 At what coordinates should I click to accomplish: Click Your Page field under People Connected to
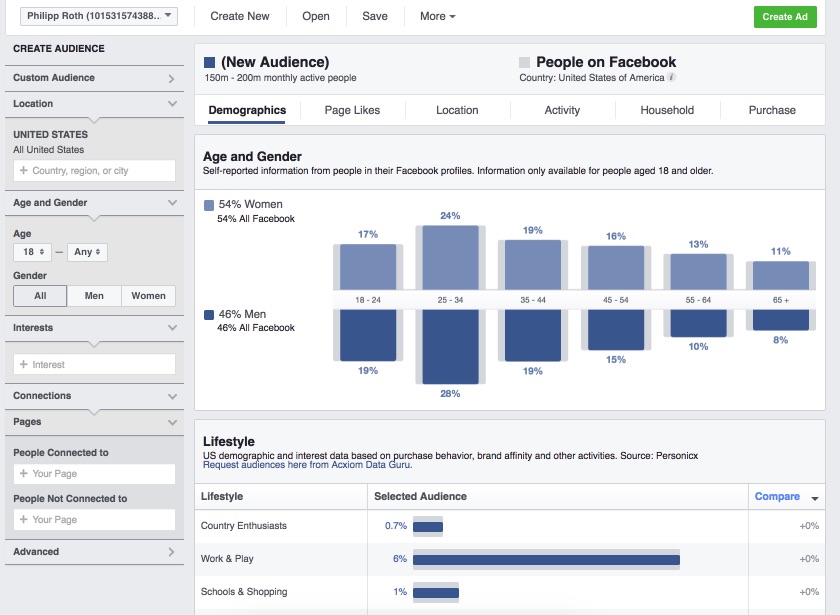point(94,474)
